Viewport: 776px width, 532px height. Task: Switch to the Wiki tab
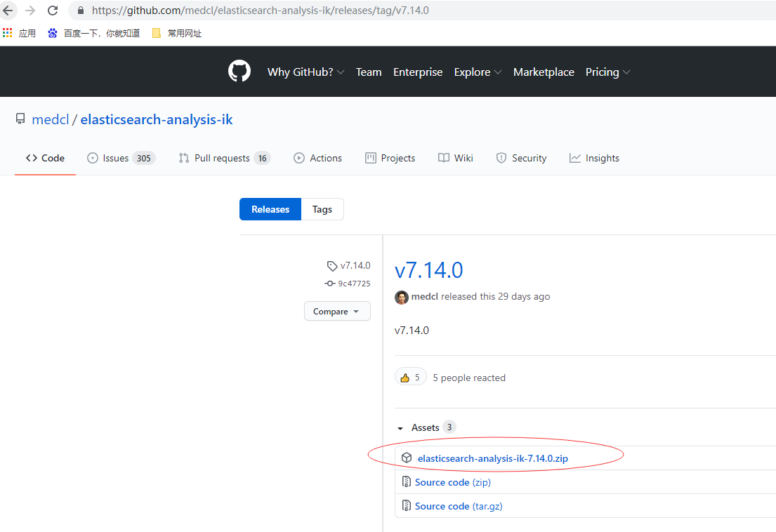tap(455, 158)
